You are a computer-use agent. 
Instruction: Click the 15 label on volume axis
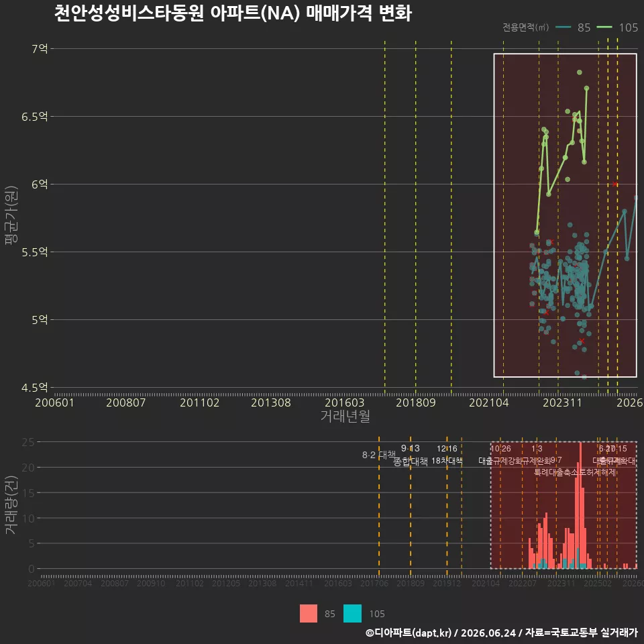28,493
